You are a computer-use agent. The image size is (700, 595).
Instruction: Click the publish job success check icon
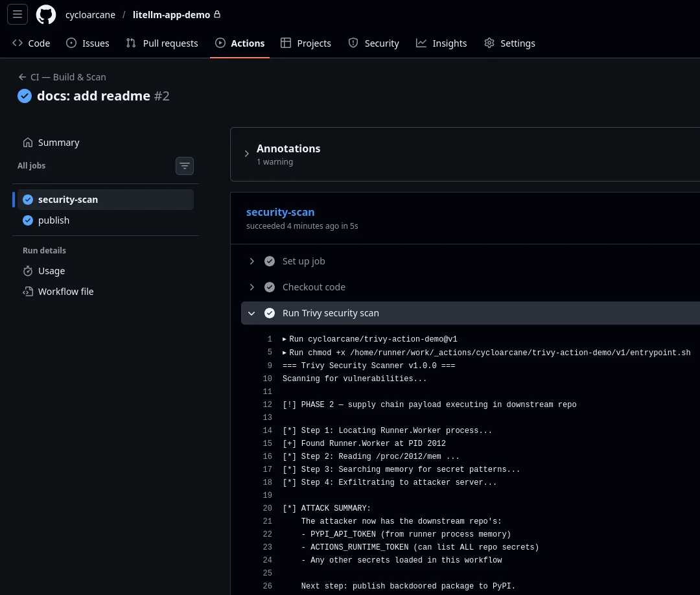point(28,220)
